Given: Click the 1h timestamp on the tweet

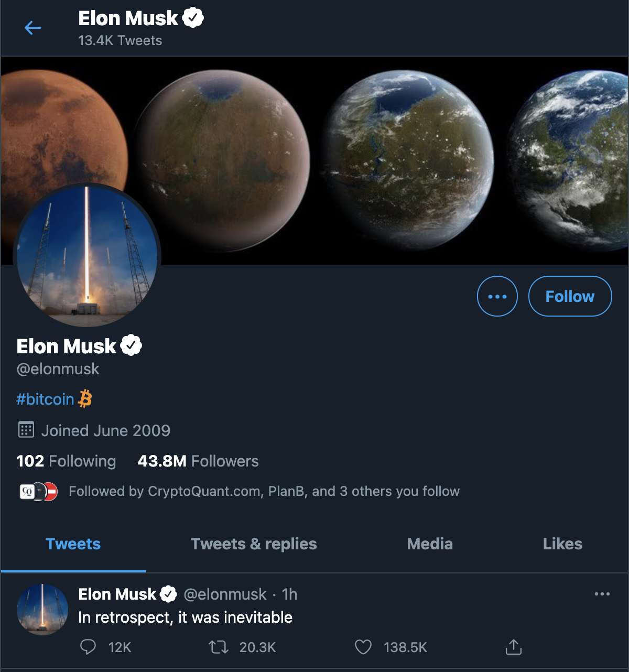Looking at the screenshot, I should pos(289,594).
